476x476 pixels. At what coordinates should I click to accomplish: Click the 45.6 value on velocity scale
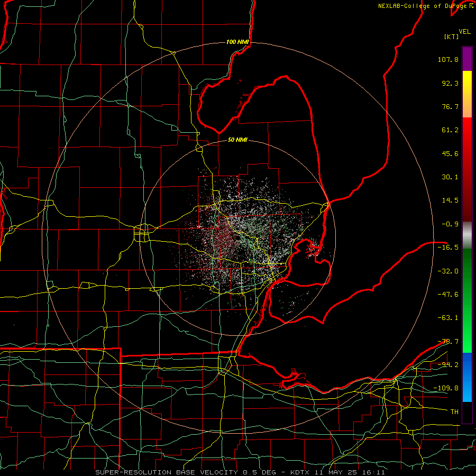[x=450, y=153]
